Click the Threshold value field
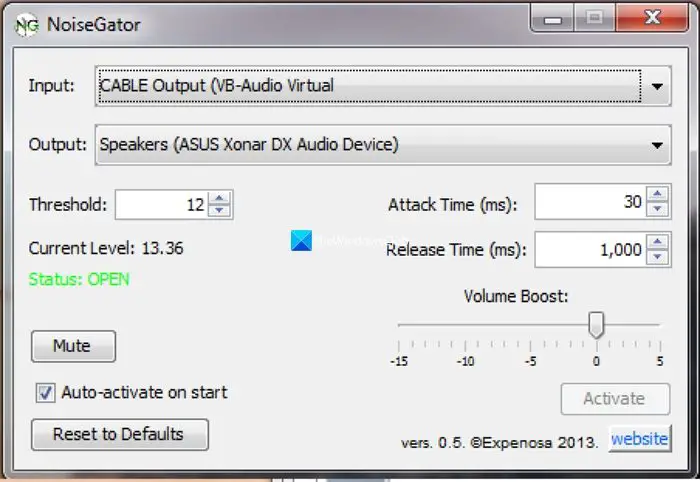 tap(162, 205)
